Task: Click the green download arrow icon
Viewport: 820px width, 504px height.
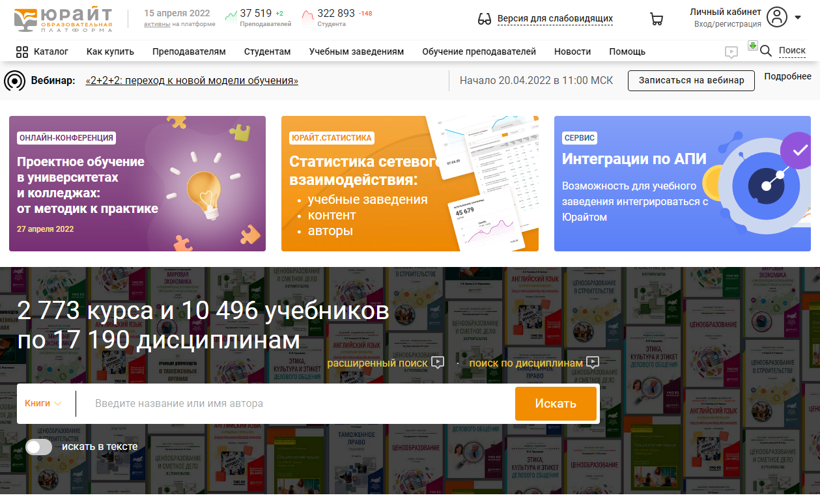Action: (x=752, y=46)
